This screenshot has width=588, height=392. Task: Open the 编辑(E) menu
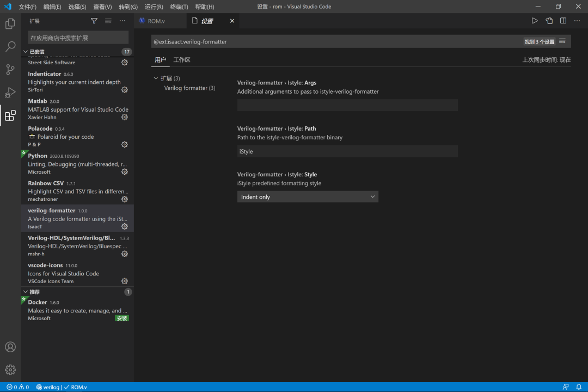(52, 7)
